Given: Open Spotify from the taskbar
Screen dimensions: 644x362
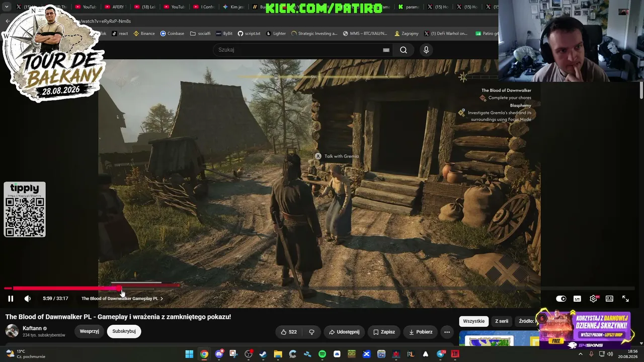Looking at the screenshot, I should [322, 354].
